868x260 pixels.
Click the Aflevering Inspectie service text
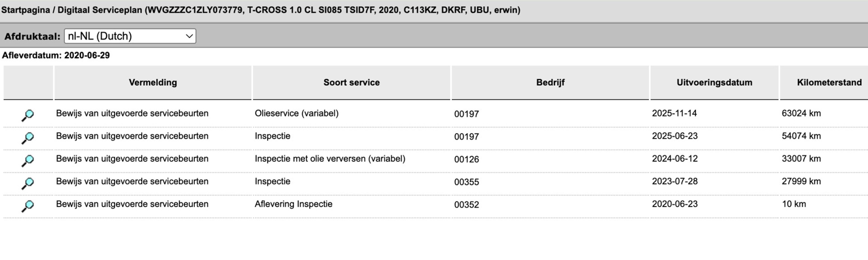tap(293, 204)
